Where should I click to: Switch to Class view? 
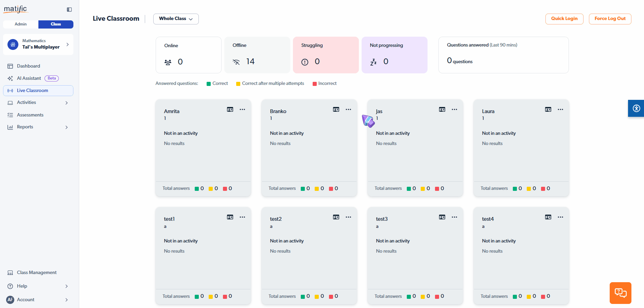[x=56, y=24]
